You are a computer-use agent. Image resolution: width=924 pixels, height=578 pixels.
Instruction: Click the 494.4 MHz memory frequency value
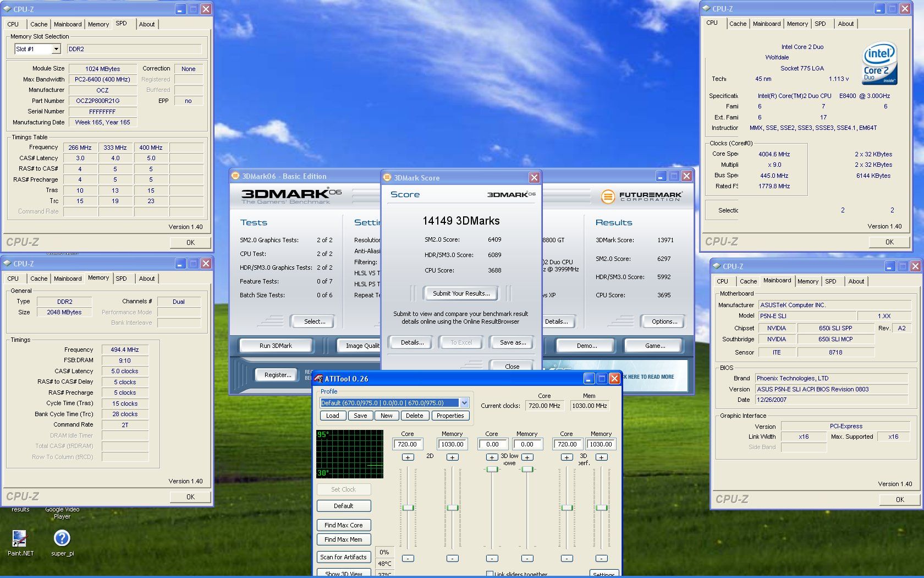click(125, 350)
